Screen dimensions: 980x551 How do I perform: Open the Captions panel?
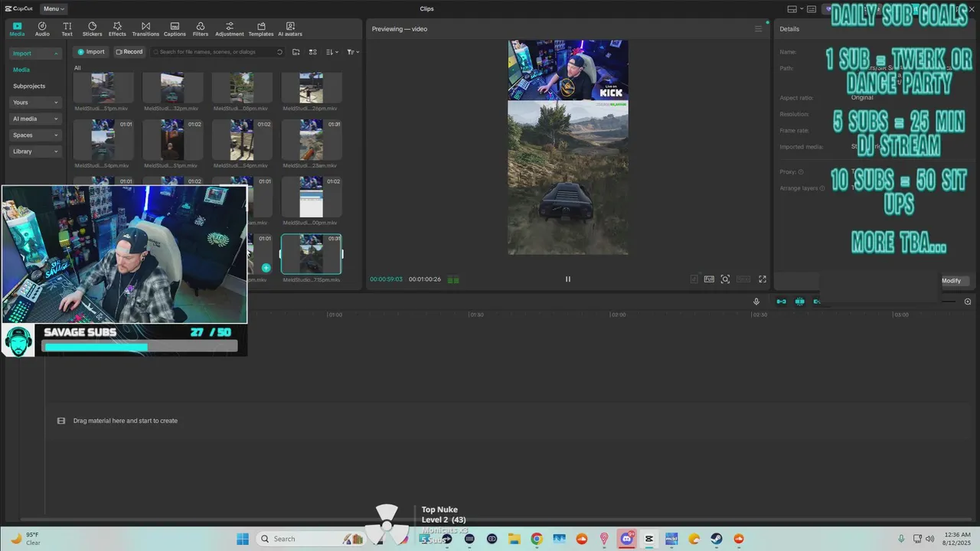pos(175,29)
